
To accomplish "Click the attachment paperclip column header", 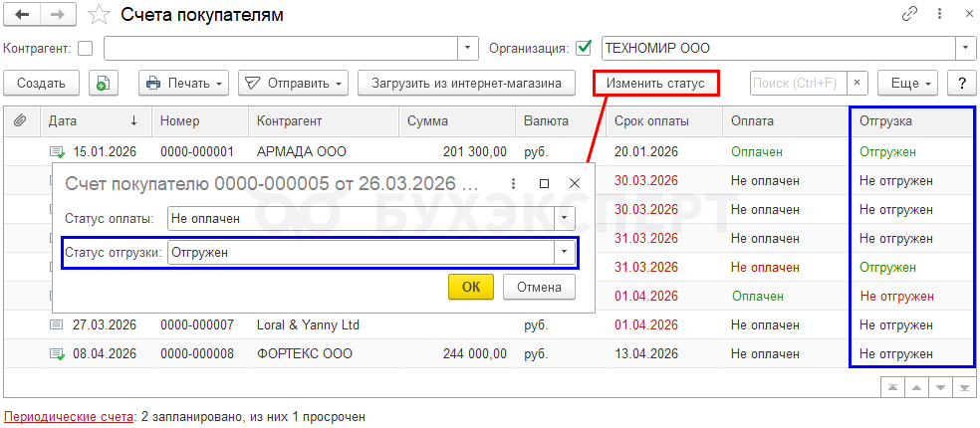I will point(19,121).
